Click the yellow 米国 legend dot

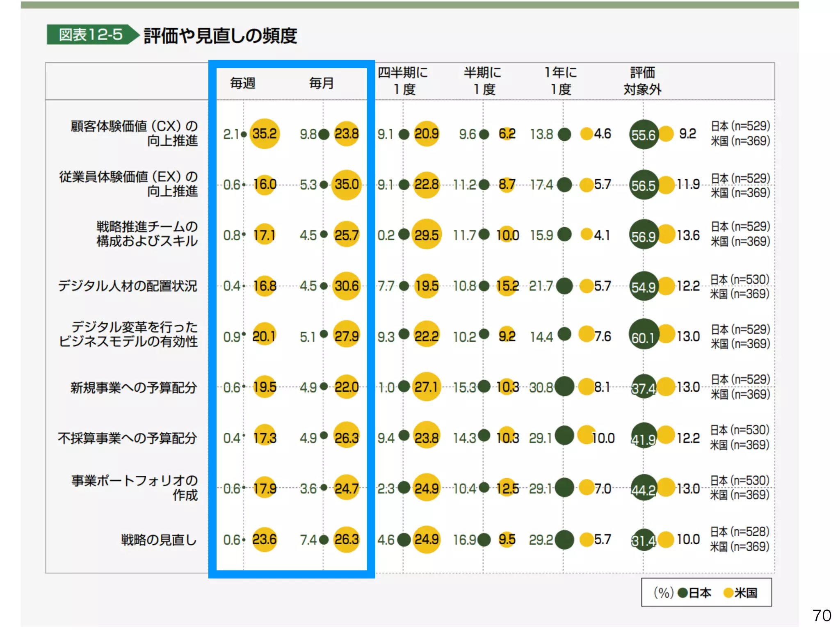point(728,593)
